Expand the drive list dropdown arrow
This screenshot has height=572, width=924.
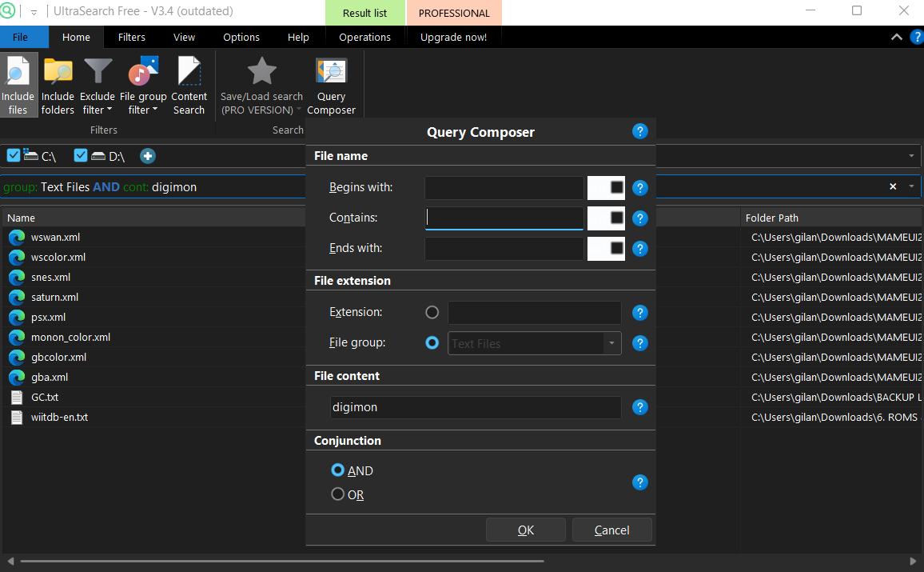click(x=911, y=156)
